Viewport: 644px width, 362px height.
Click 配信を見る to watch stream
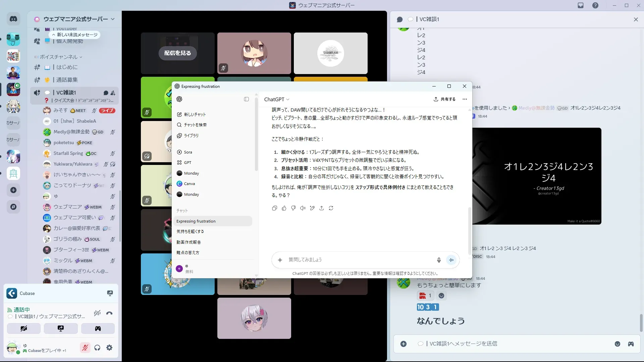point(177,53)
